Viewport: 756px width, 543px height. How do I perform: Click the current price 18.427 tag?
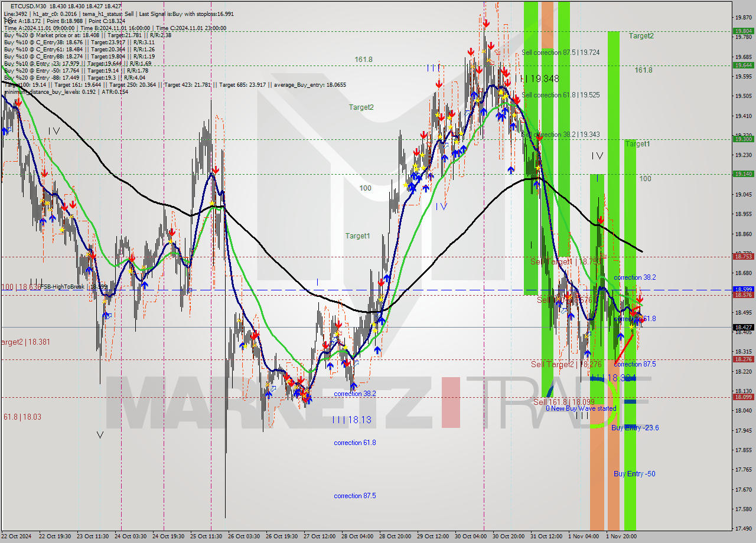(743, 327)
